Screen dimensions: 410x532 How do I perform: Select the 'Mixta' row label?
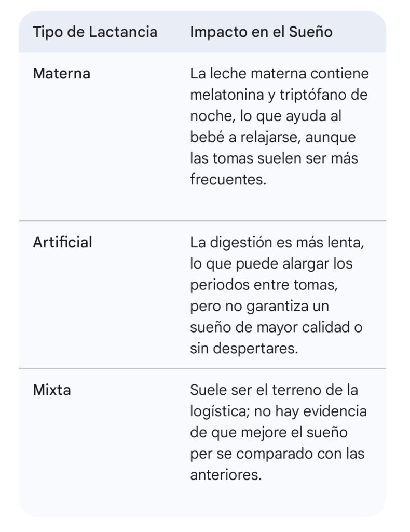tap(51, 390)
